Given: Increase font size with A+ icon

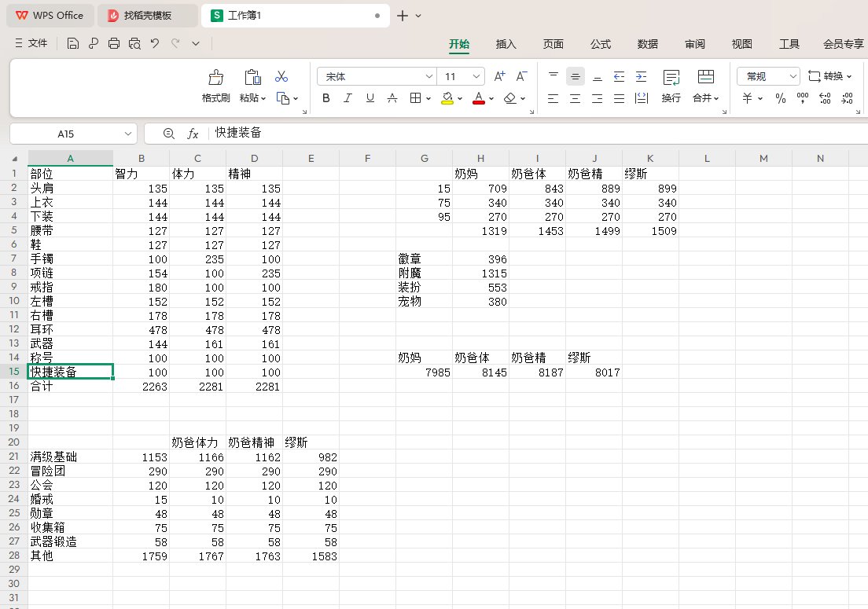Looking at the screenshot, I should pyautogui.click(x=499, y=76).
